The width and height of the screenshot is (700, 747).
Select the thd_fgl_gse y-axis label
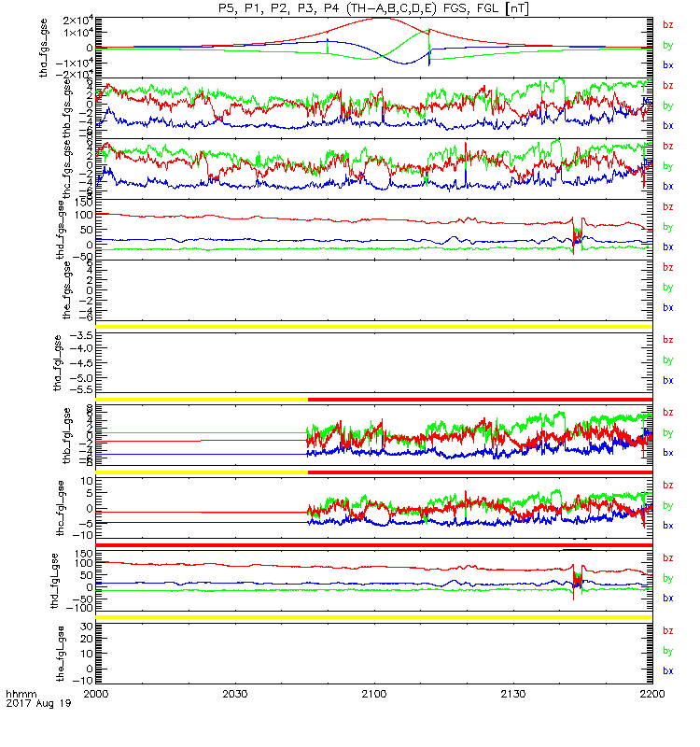coord(54,581)
